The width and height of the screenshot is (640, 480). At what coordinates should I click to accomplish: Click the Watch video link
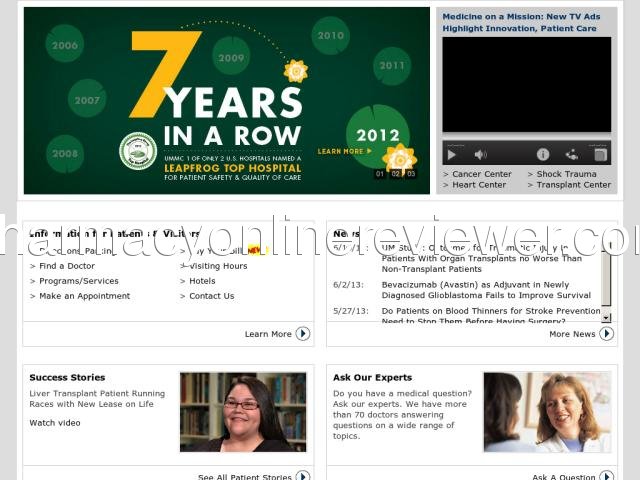click(55, 423)
